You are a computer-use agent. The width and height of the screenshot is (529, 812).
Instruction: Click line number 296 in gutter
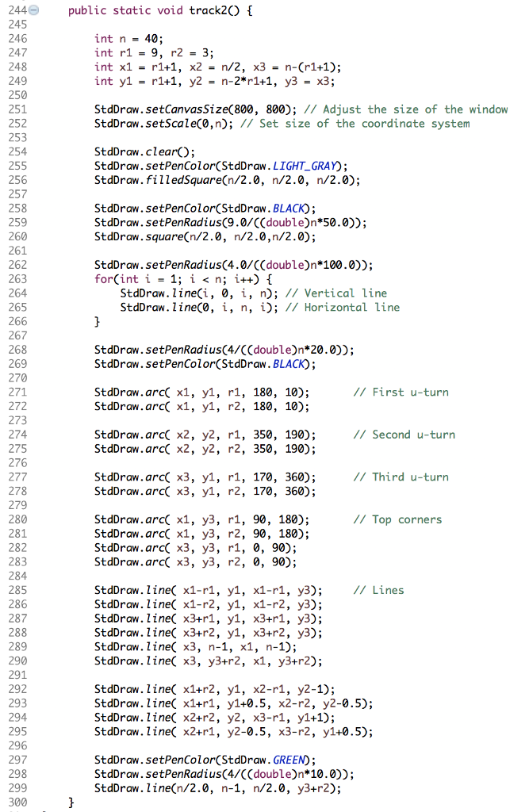point(17,745)
